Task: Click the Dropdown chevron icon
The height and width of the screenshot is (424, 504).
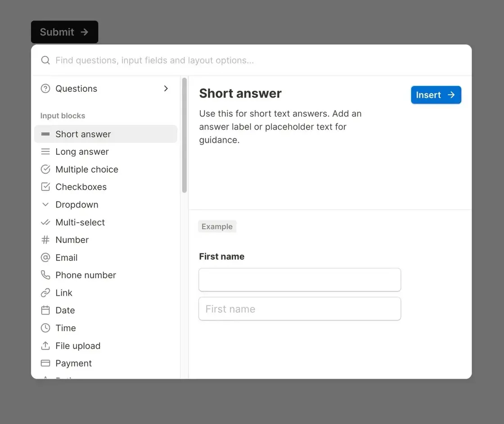Action: 45,204
